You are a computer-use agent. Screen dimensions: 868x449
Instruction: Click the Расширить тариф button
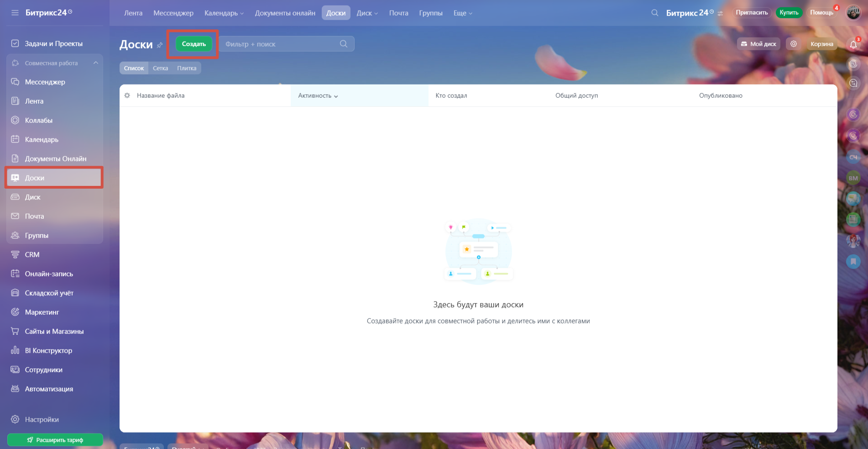55,440
